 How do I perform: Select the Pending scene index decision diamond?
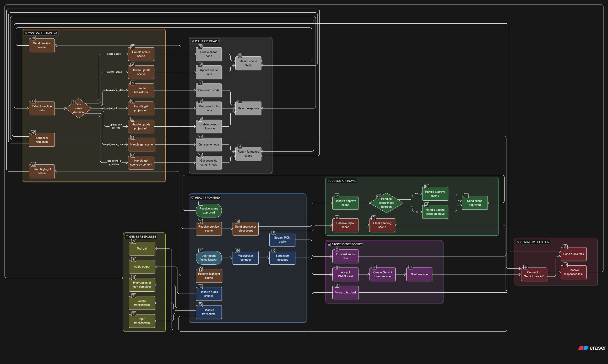coord(386,203)
